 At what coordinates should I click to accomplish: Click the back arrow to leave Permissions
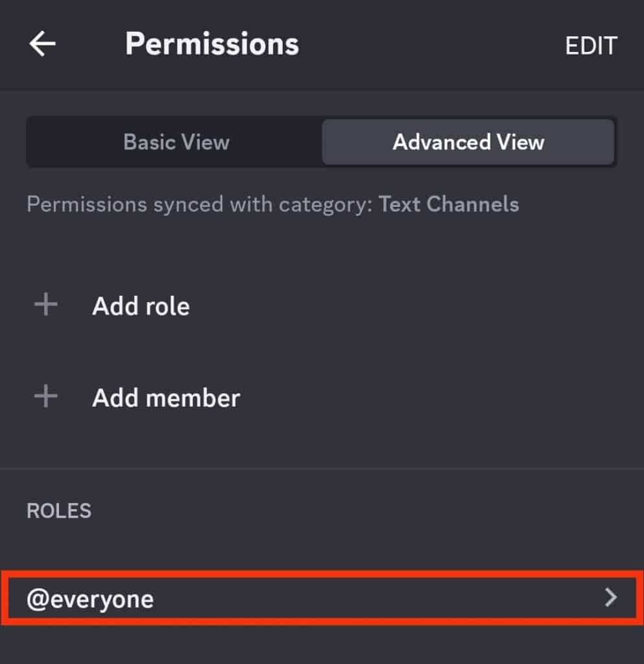41,43
